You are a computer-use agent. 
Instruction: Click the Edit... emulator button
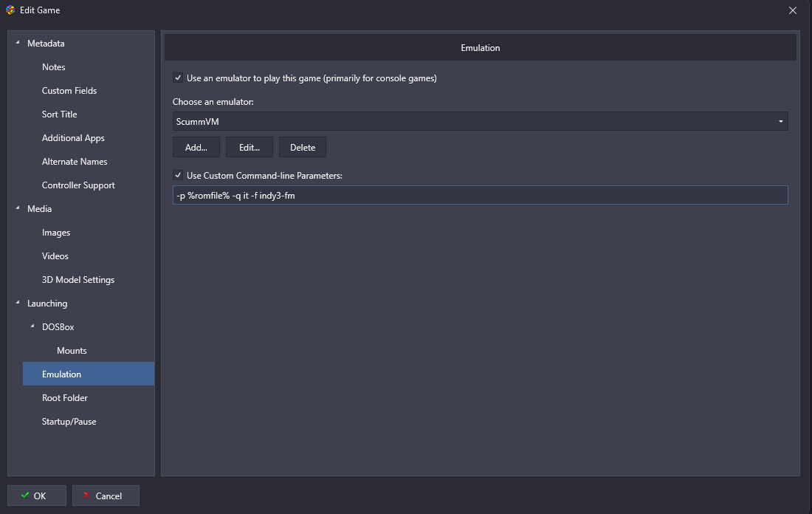click(x=249, y=147)
